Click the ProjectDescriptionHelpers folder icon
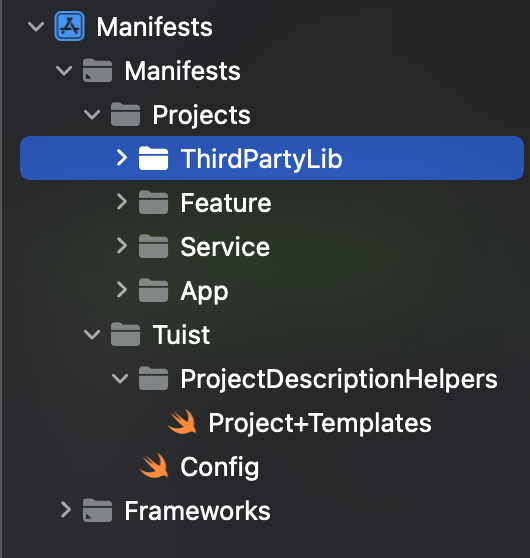The width and height of the screenshot is (530, 558). [153, 378]
